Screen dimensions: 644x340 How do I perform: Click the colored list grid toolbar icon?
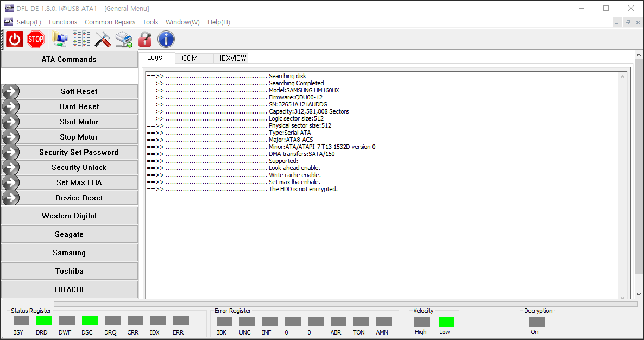coord(81,40)
